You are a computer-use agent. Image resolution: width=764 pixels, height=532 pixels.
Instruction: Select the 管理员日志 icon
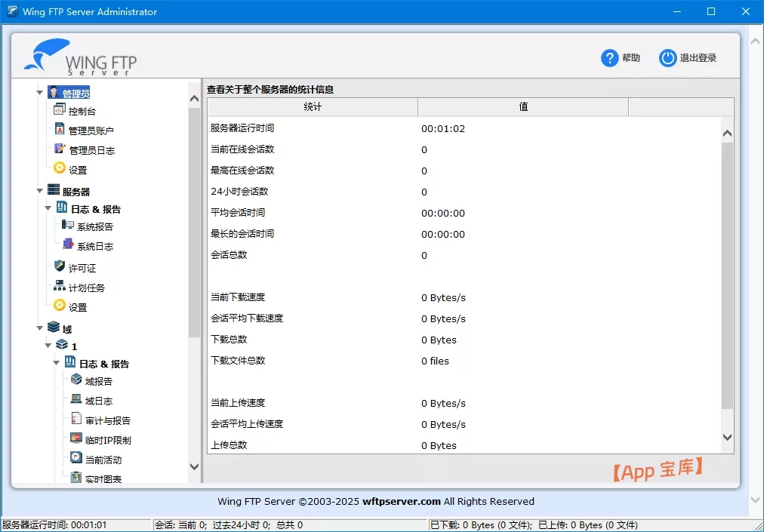point(60,149)
